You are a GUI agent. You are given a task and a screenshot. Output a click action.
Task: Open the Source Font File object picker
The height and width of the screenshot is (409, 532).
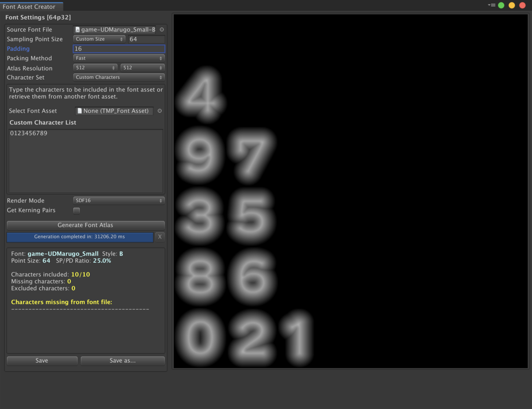161,30
